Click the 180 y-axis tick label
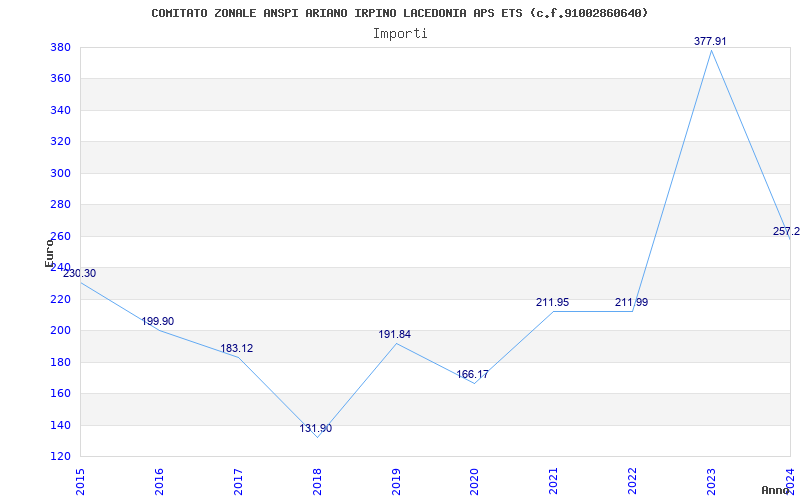Viewport: 800px width, 500px height. point(60,362)
